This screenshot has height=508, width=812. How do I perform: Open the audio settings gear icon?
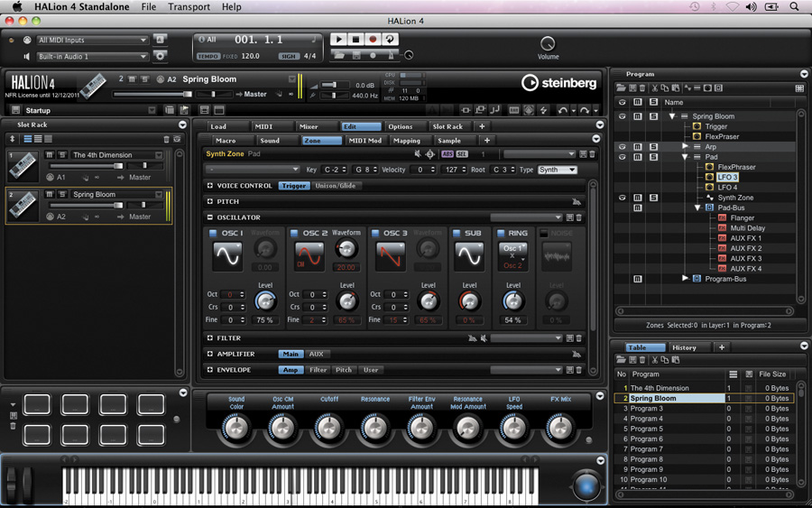(160, 56)
